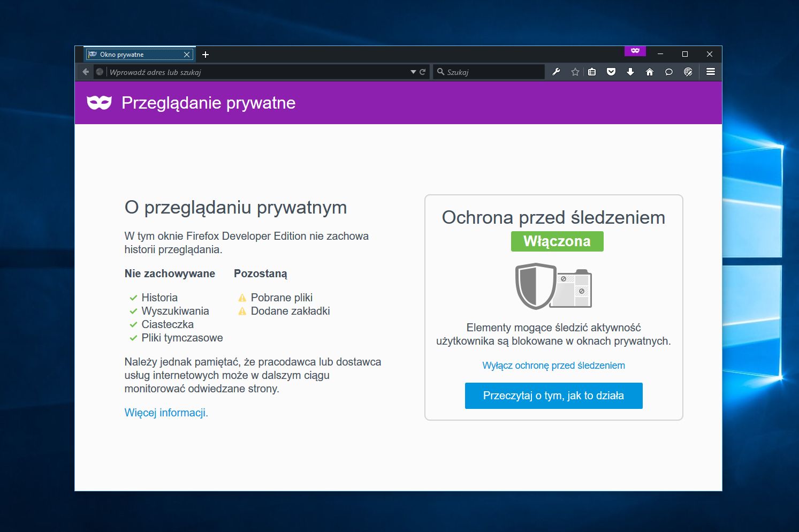Bookmark this page using the star icon
799x532 pixels.
pyautogui.click(x=575, y=71)
